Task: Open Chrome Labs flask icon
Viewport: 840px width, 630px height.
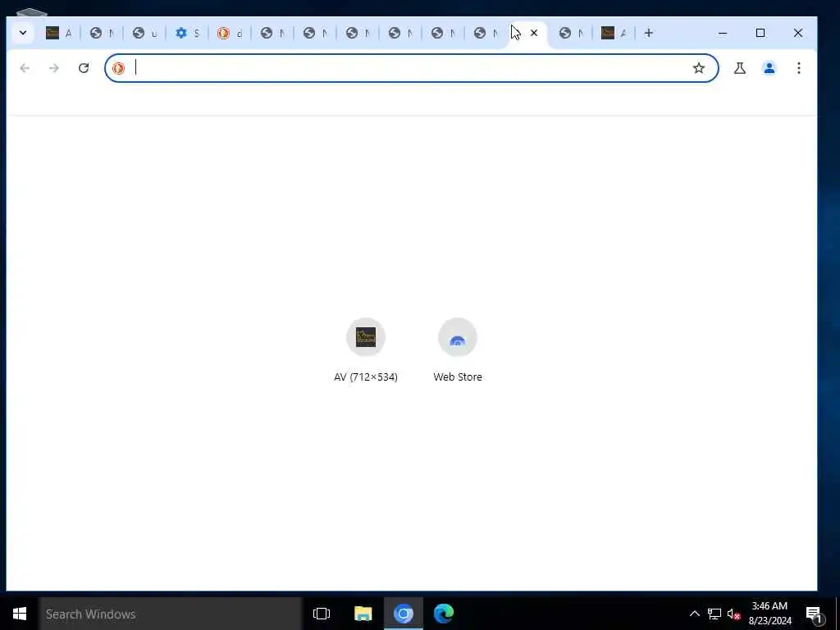Action: 740,68
